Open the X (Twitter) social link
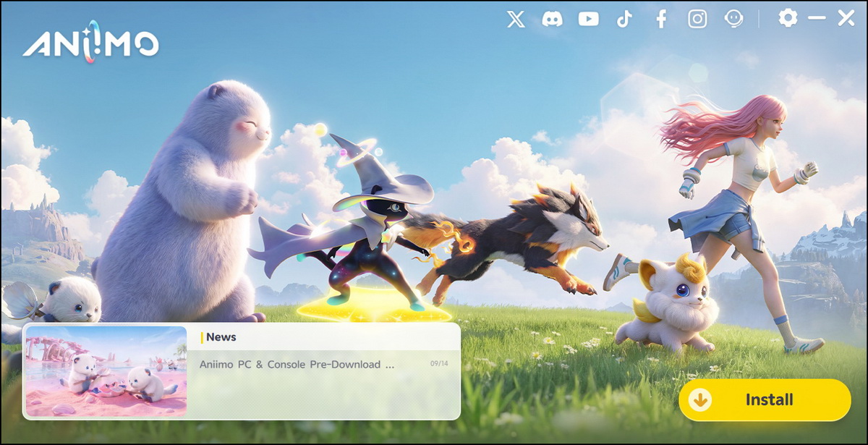 coord(516,19)
